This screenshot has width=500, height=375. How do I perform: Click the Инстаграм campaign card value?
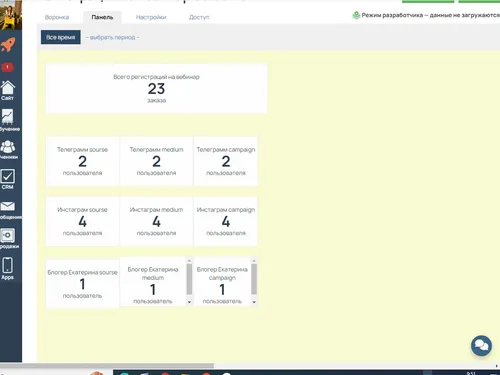coord(226,222)
